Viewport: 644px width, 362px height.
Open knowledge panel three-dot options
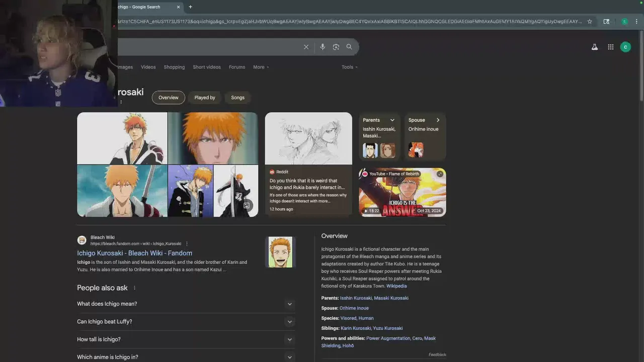coord(121,102)
